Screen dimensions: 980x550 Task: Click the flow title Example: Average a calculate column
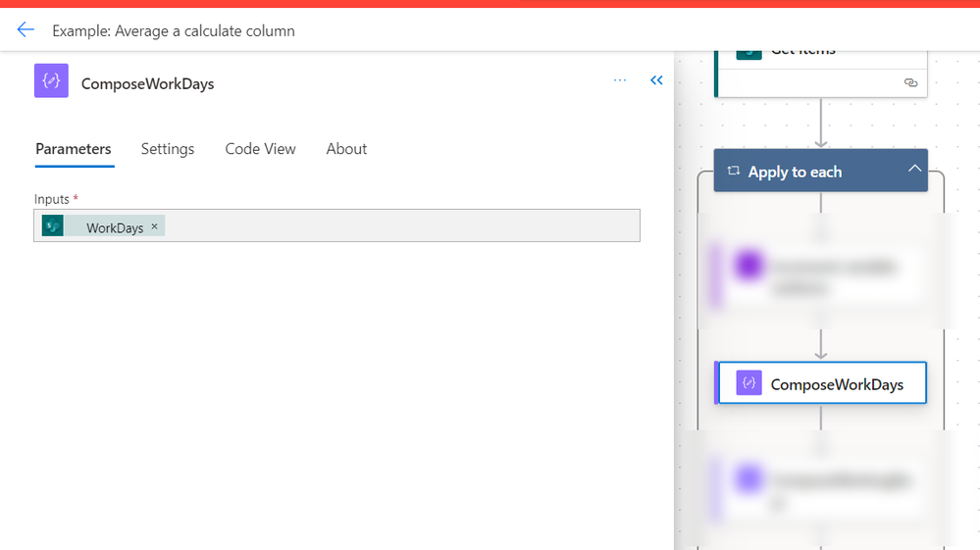174,30
